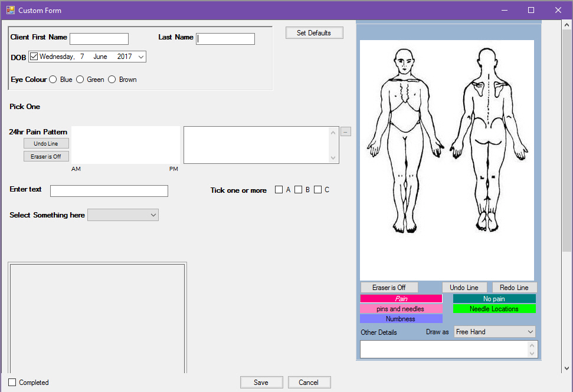The height and width of the screenshot is (392, 573).
Task: Tick the DOB date checkbox
Action: [x=34, y=57]
